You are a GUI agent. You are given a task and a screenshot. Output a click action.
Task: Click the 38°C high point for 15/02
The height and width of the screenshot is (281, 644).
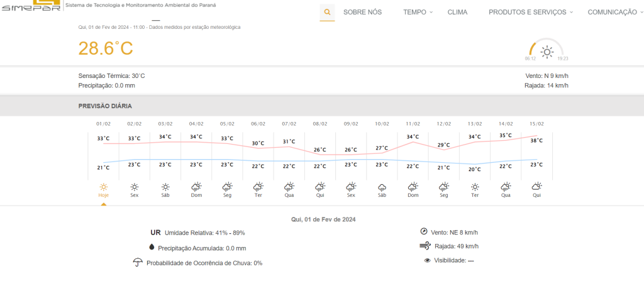tap(536, 141)
